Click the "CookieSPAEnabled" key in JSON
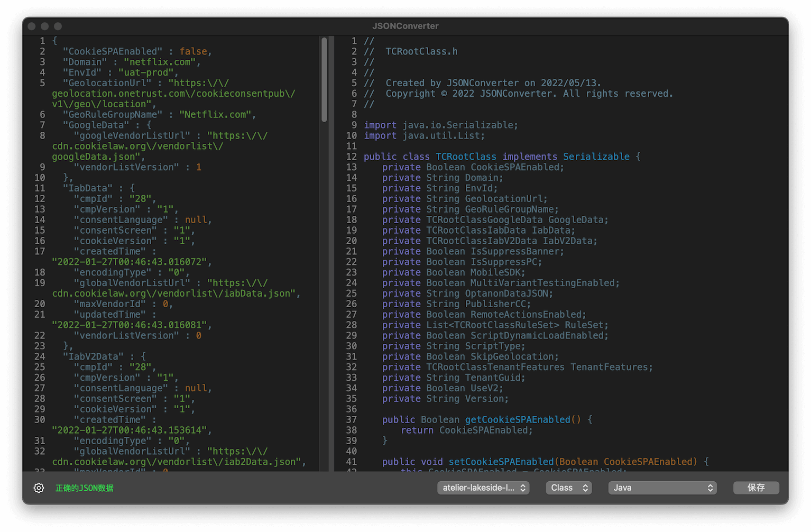The height and width of the screenshot is (532, 811). pos(113,51)
